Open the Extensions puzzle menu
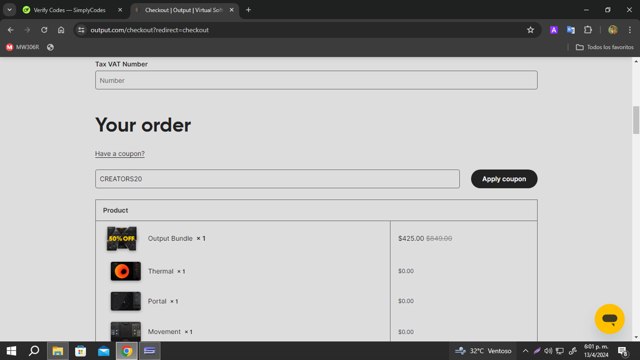 tap(588, 30)
